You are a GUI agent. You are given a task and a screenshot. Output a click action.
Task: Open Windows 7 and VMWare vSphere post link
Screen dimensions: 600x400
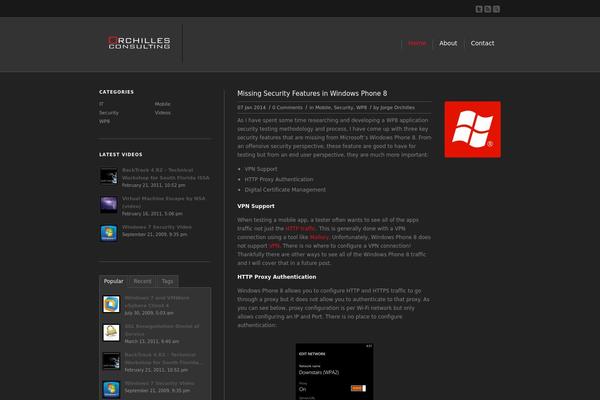click(x=157, y=302)
